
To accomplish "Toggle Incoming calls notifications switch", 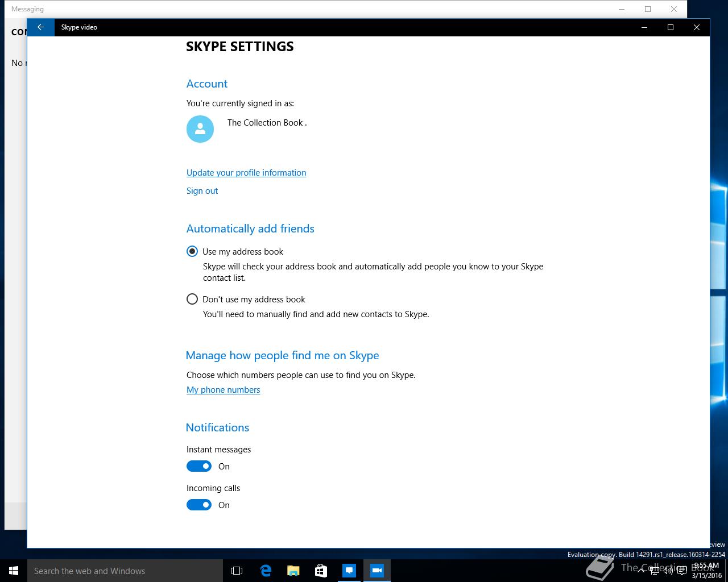I will (x=199, y=505).
